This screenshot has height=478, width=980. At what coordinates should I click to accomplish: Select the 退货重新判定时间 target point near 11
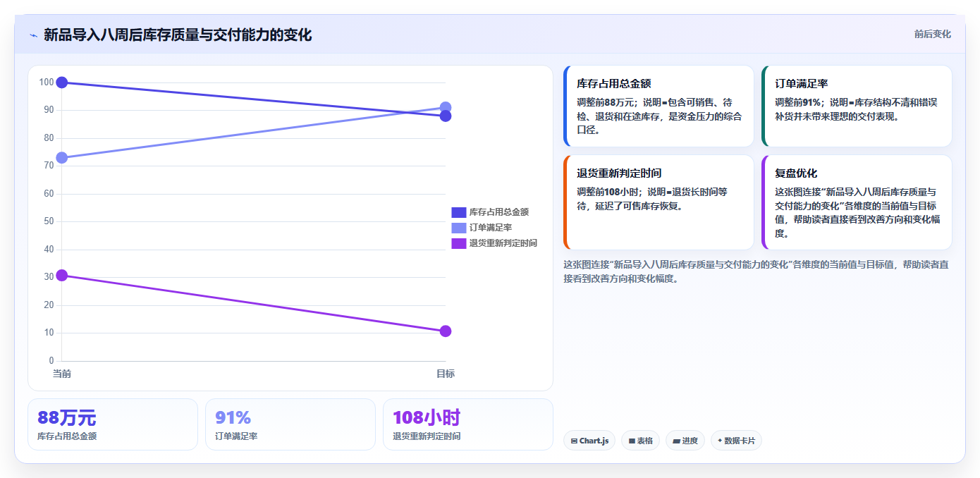(x=446, y=331)
